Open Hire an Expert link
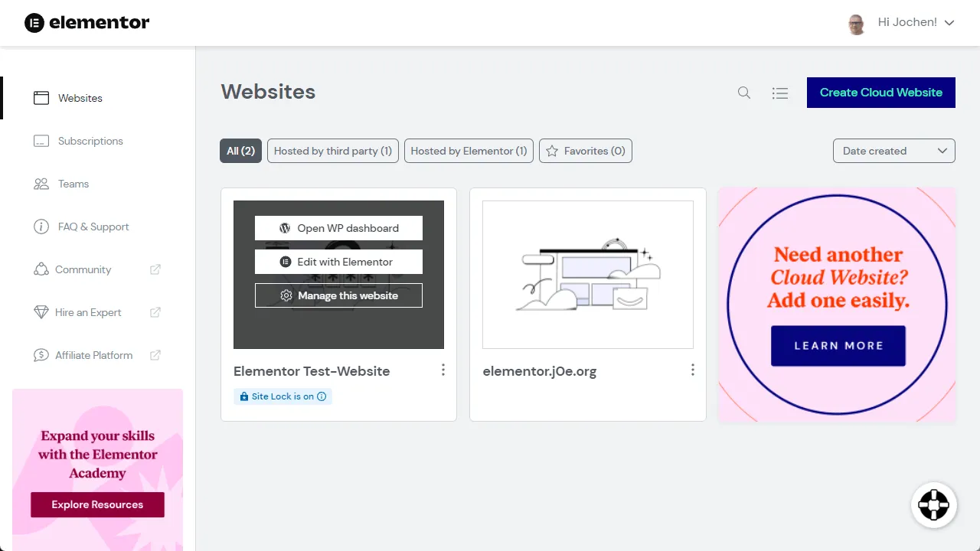 click(x=88, y=312)
